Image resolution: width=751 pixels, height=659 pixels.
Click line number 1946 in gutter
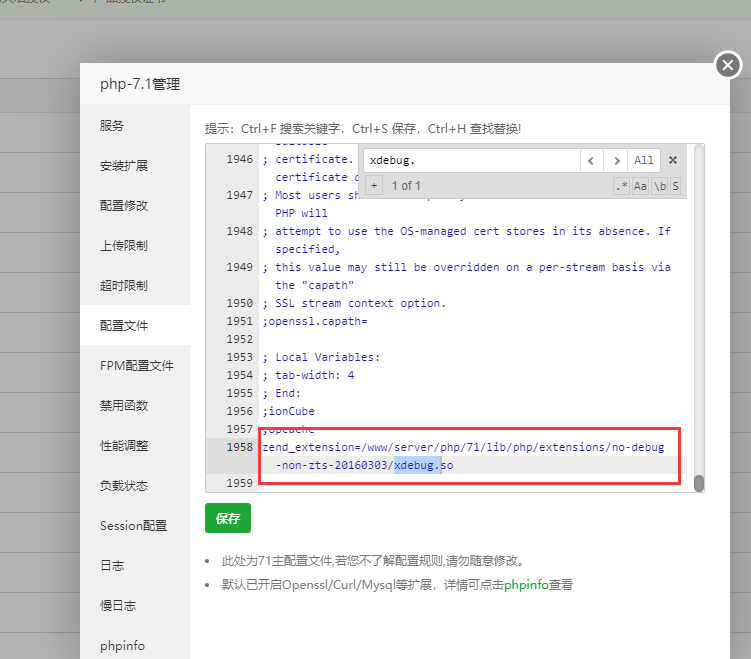pos(239,159)
